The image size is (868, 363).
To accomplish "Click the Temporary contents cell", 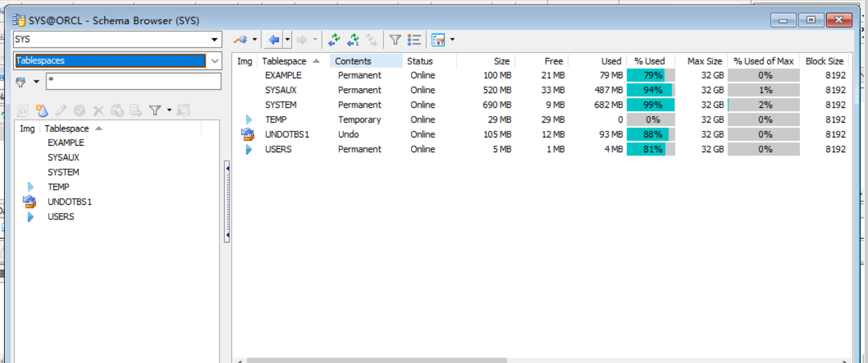I will [x=359, y=120].
